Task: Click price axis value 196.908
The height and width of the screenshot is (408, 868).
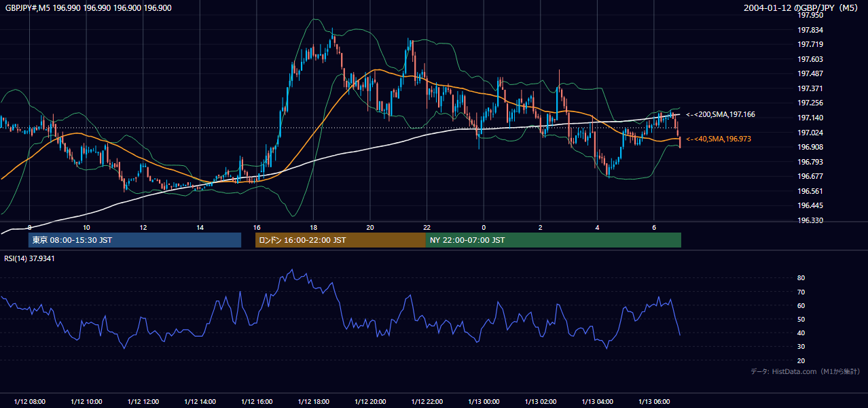Action: tap(811, 147)
